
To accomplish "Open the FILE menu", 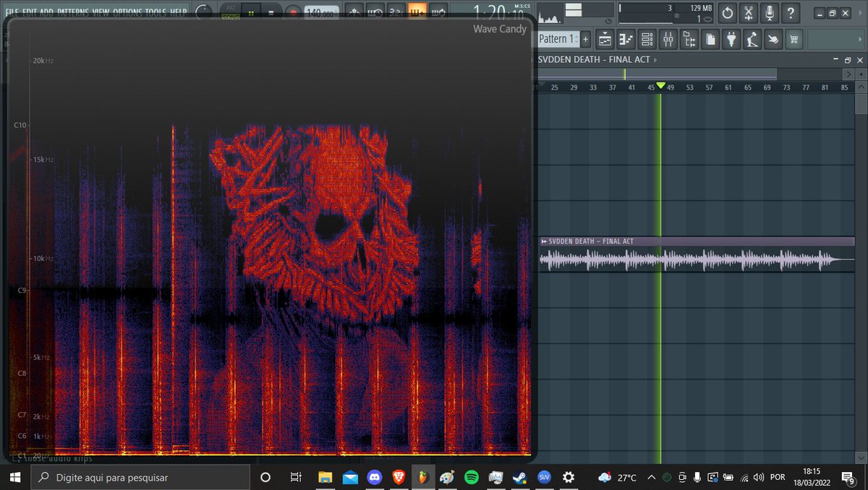I will pyautogui.click(x=12, y=12).
